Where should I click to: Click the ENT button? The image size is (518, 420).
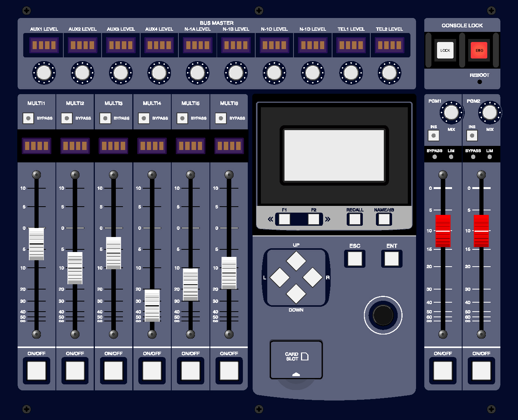[392, 259]
